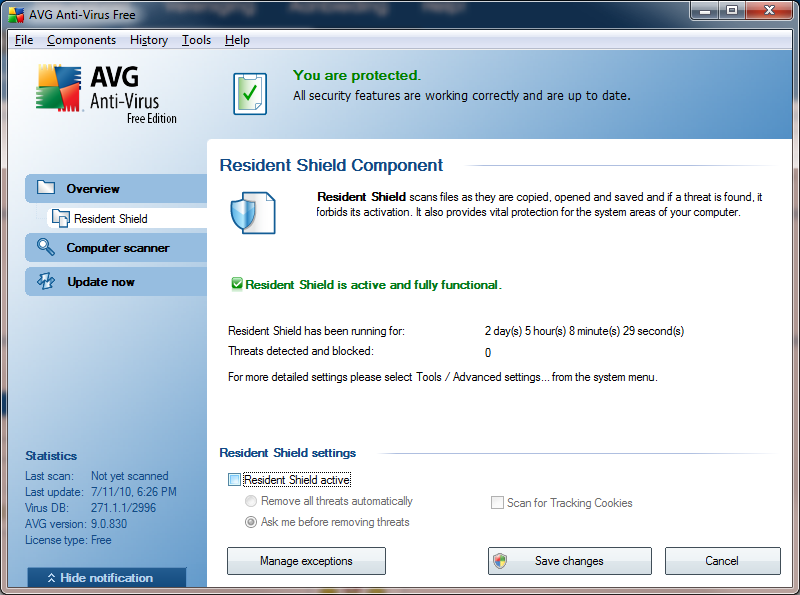The width and height of the screenshot is (800, 595).
Task: Click the AVG version '9.0.830' value
Action: pyautogui.click(x=109, y=524)
